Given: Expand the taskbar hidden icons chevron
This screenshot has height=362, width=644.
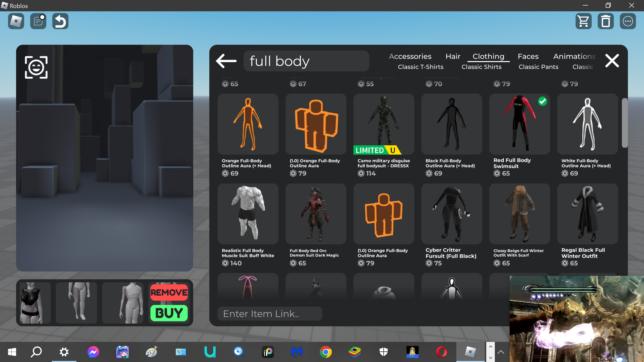Looking at the screenshot, I should pyautogui.click(x=501, y=352).
